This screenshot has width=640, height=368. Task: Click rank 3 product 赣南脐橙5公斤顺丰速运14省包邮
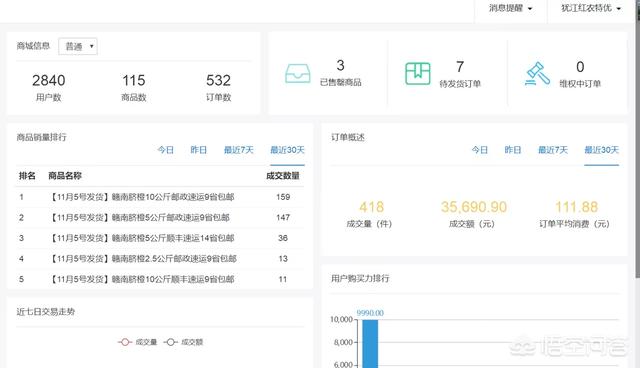click(142, 238)
